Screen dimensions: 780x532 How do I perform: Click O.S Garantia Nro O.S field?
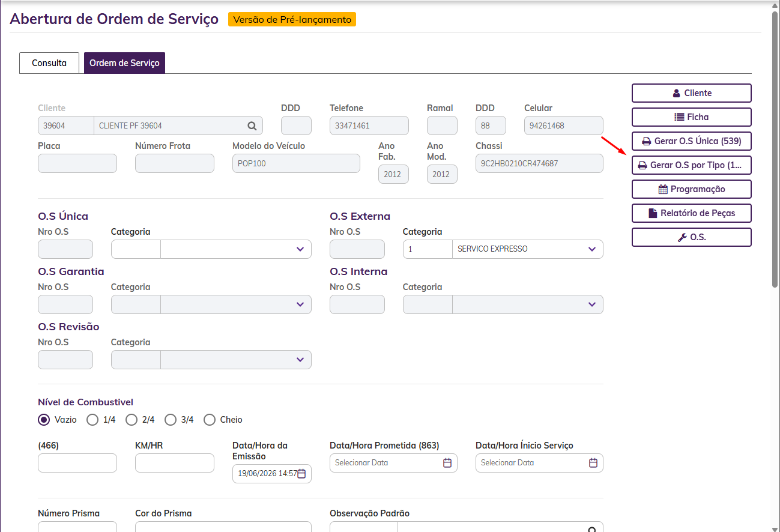pos(65,304)
